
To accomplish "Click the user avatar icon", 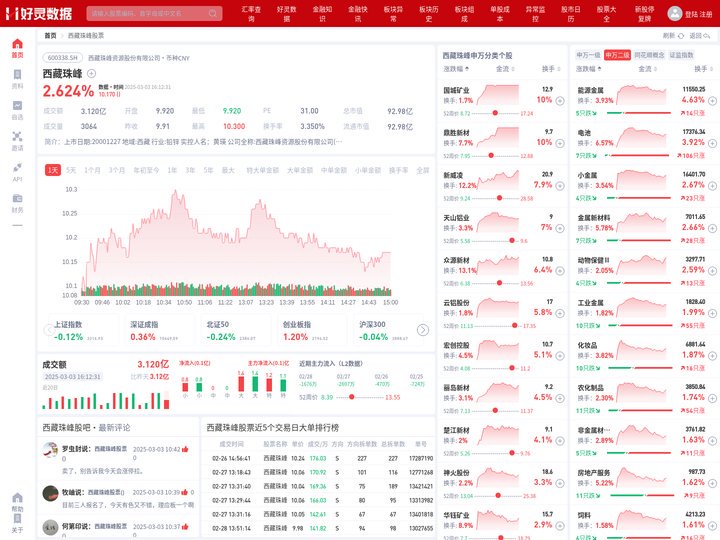I will (675, 13).
